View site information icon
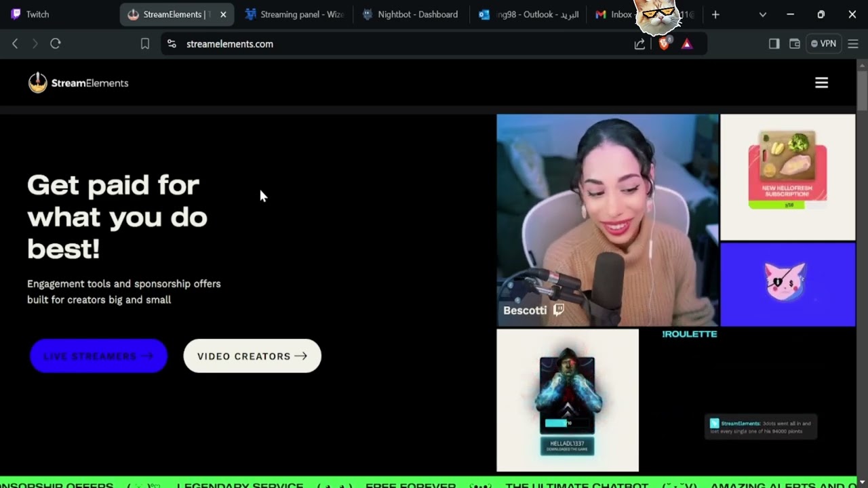This screenshot has width=868, height=488. tap(172, 43)
